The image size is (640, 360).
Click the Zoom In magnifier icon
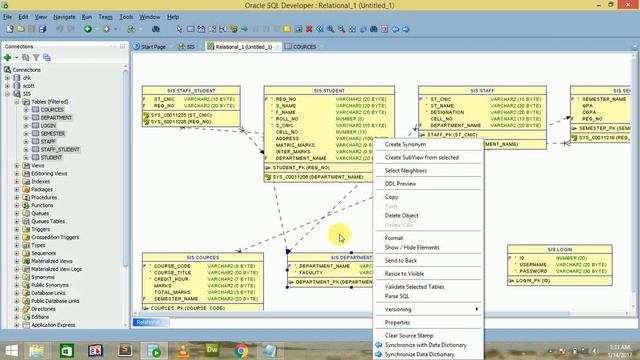(x=330, y=29)
